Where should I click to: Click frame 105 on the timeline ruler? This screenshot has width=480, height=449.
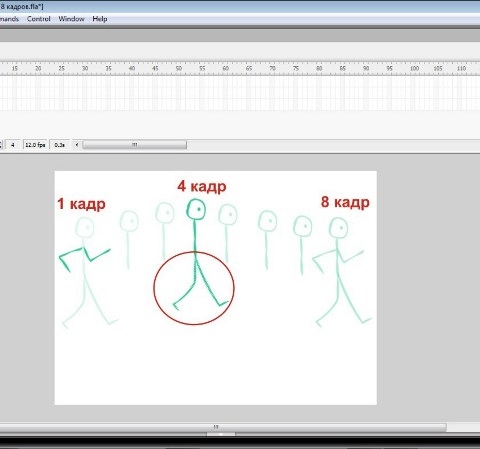[x=438, y=68]
